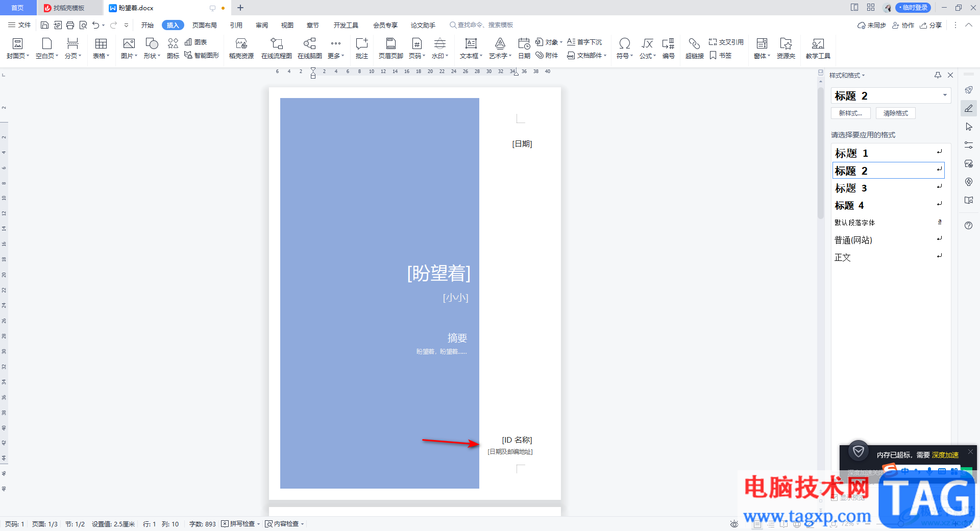
Task: Open the table (表格) insert tool
Action: (101, 49)
